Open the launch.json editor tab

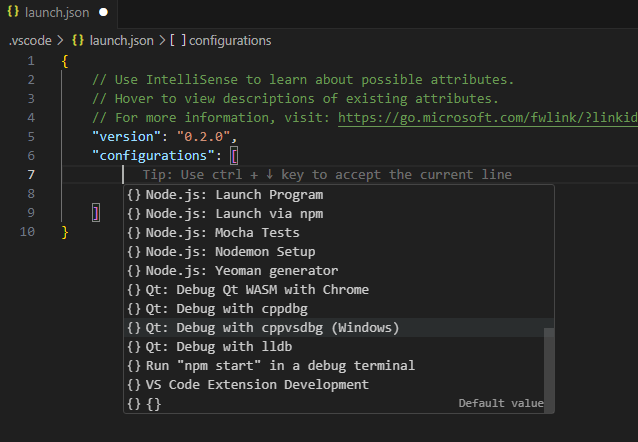click(x=59, y=13)
